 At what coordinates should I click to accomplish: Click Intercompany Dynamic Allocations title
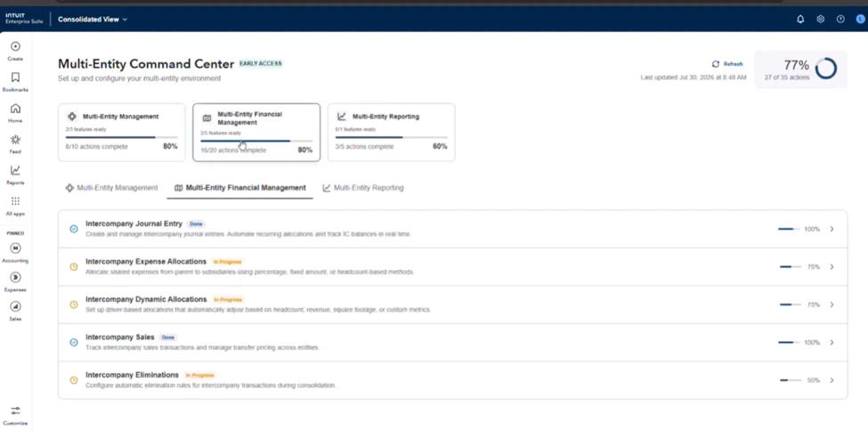(146, 299)
